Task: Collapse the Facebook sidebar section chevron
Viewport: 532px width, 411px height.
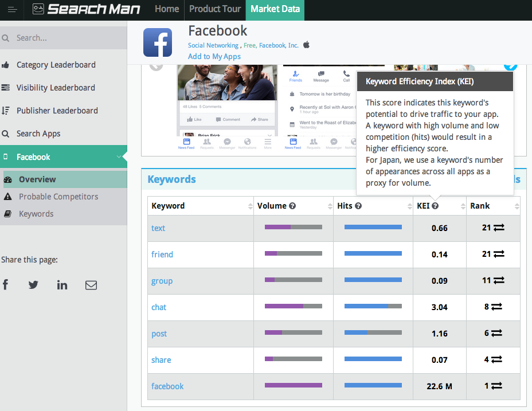Action: (x=119, y=157)
